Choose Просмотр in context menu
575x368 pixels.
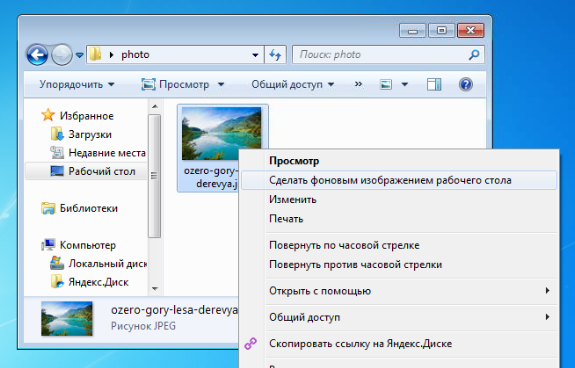pos(294,161)
